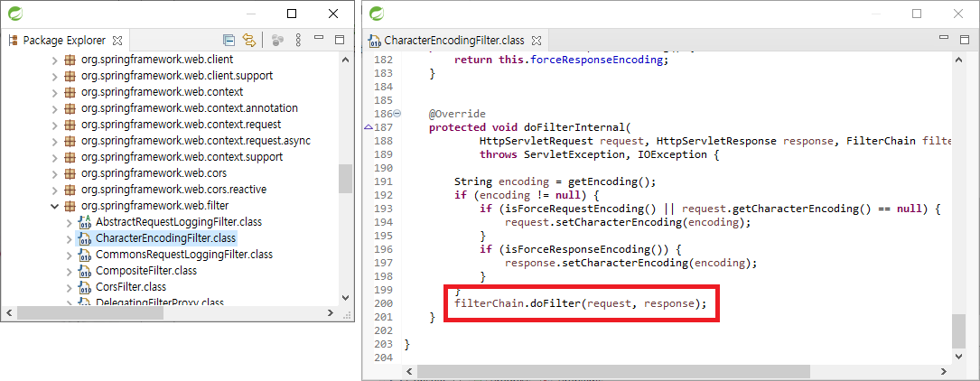Click forceResponseEncoding field on line 182

tap(598, 60)
